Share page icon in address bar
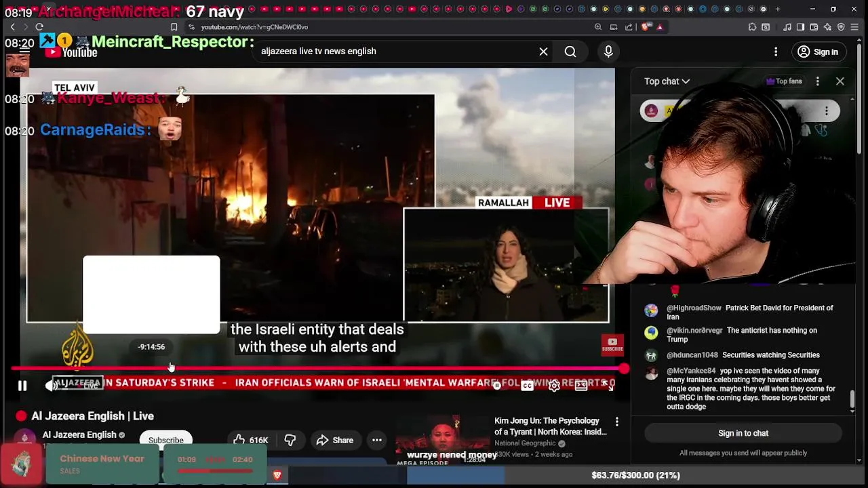This screenshot has width=868, height=488. point(629,27)
